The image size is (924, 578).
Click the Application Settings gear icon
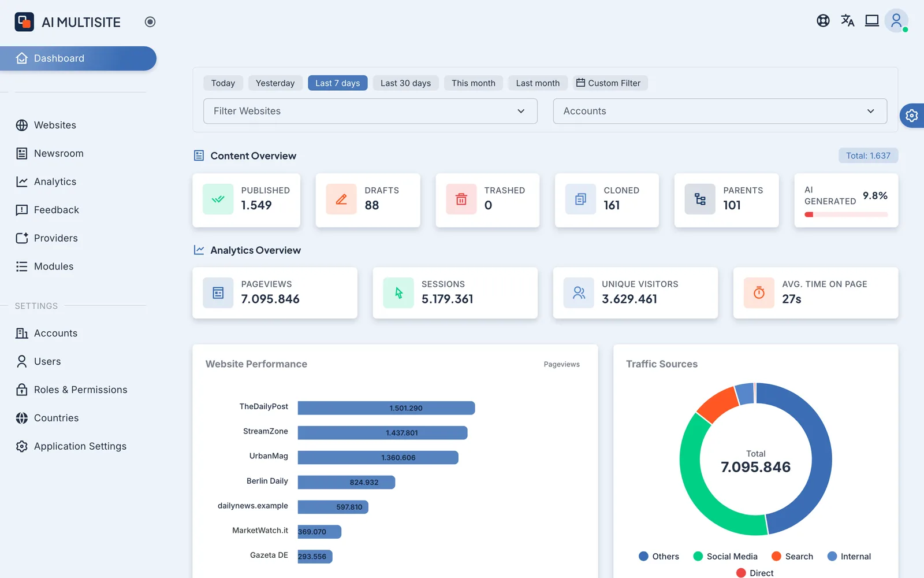[x=22, y=446]
